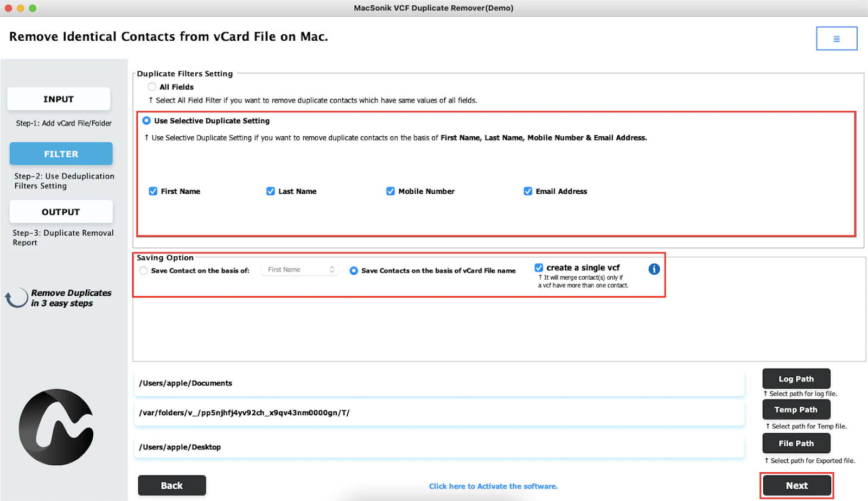Go to the INPUT step tab
Image resolution: width=868 pixels, height=501 pixels.
pos(59,99)
